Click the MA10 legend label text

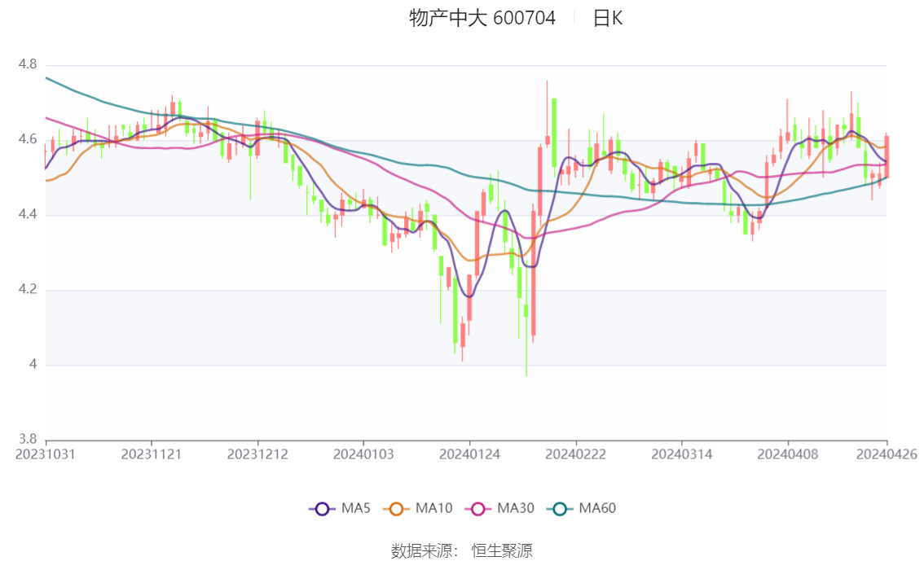(x=433, y=508)
